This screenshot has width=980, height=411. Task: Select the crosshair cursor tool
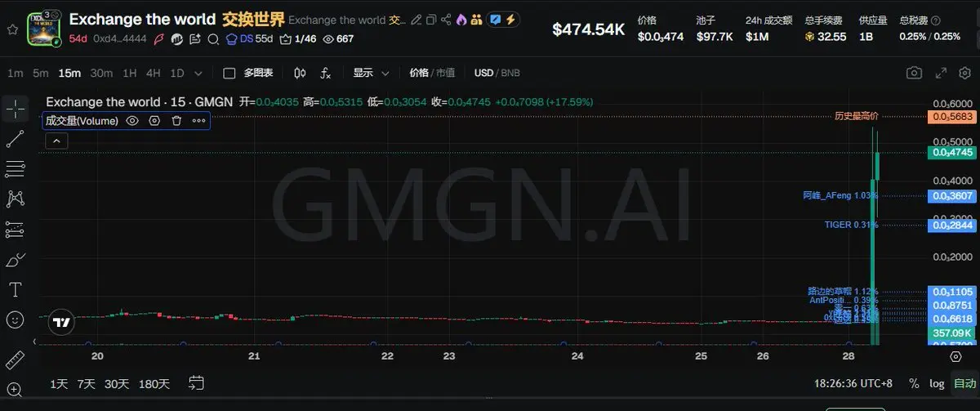click(x=16, y=108)
